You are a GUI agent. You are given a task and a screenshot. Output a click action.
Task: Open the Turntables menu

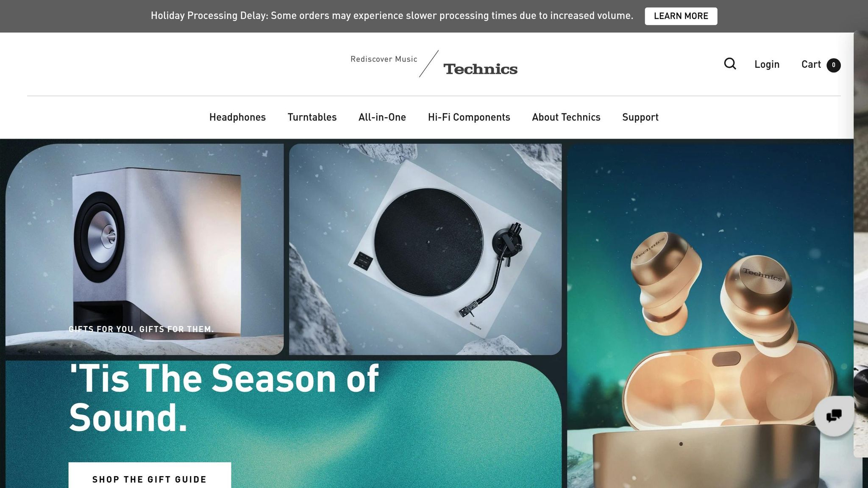(x=312, y=117)
